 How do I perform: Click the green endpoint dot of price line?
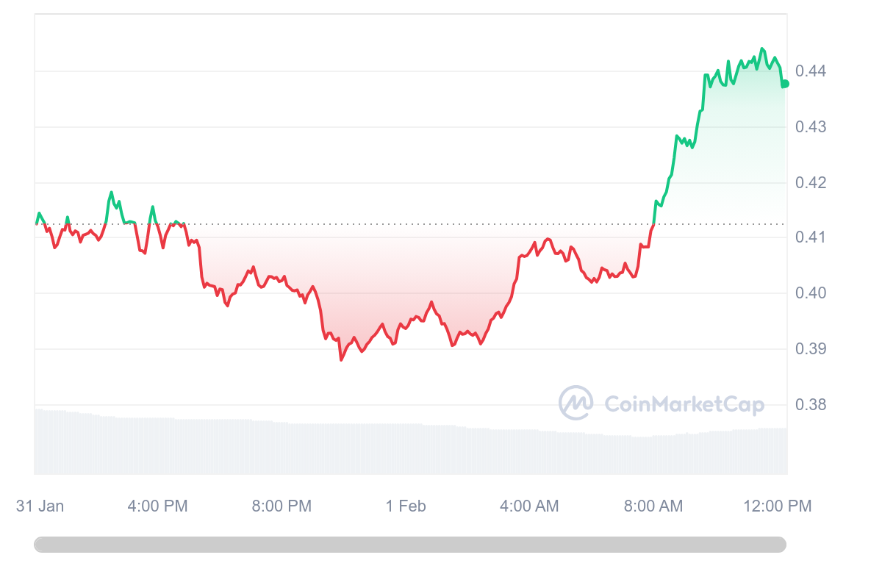coord(785,84)
